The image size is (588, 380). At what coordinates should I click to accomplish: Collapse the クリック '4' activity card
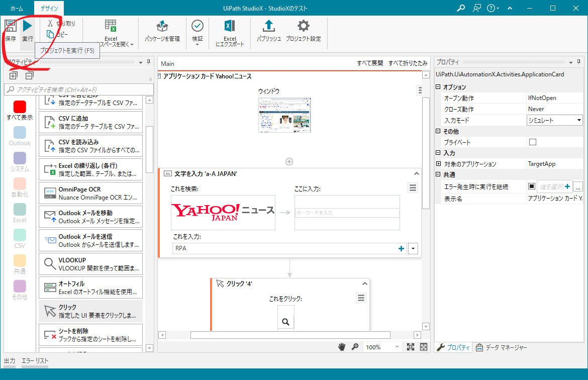[x=364, y=283]
